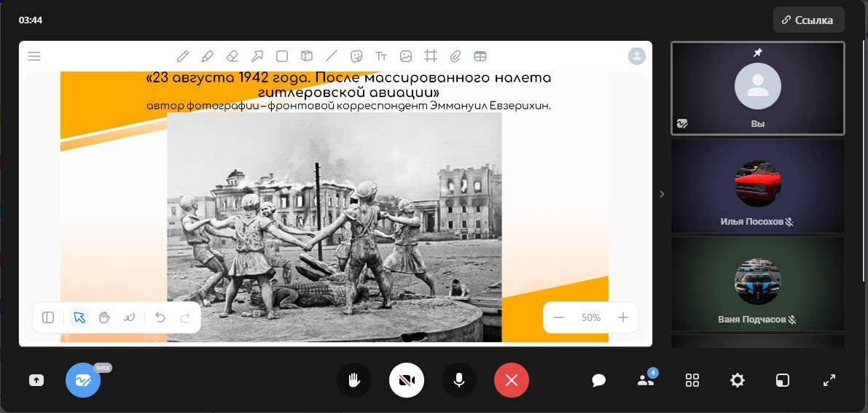Mute the microphone
868x413 pixels.
pyautogui.click(x=459, y=380)
